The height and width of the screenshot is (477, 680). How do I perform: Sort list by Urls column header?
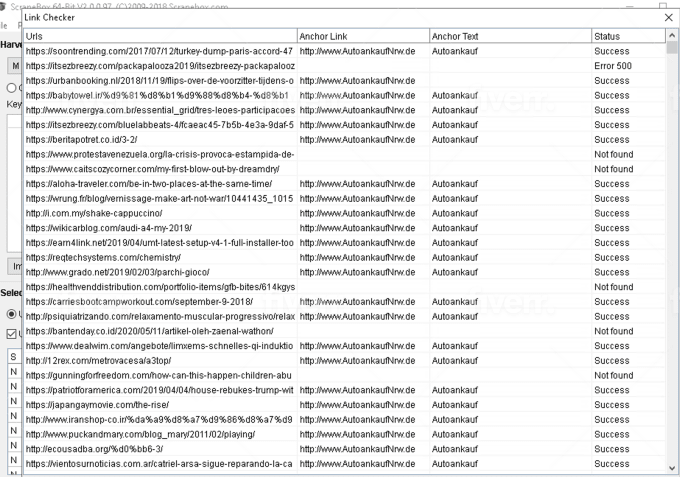pos(160,36)
